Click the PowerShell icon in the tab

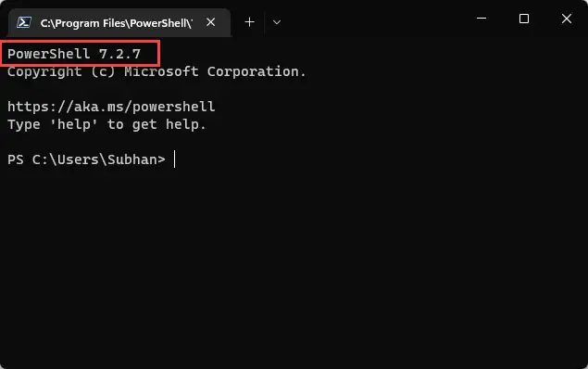pyautogui.click(x=24, y=22)
